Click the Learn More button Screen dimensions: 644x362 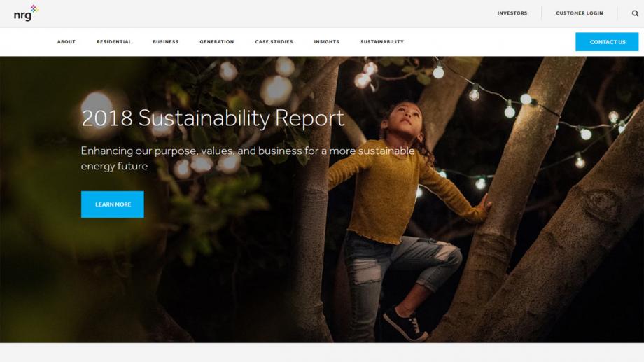pyautogui.click(x=113, y=204)
